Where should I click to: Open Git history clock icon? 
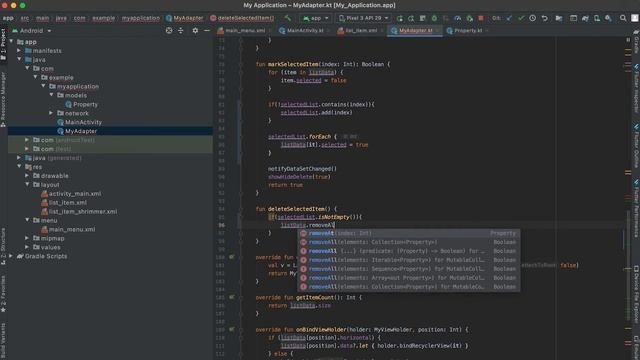[533, 18]
